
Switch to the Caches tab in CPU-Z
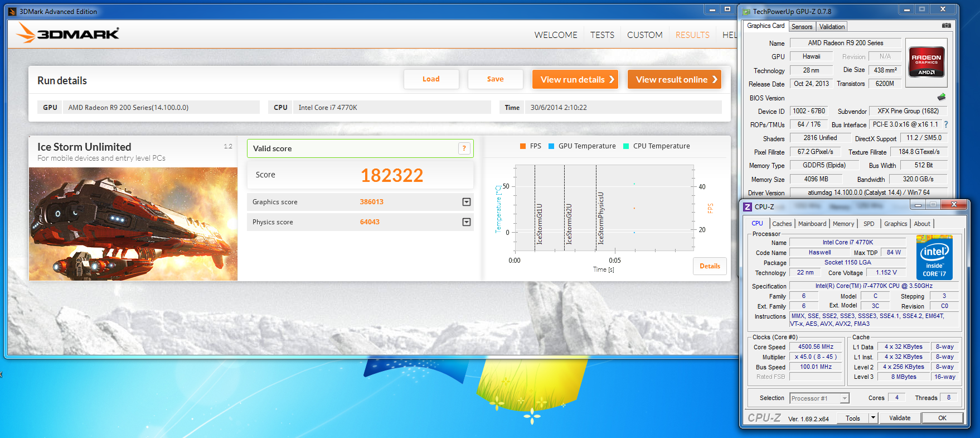point(782,224)
